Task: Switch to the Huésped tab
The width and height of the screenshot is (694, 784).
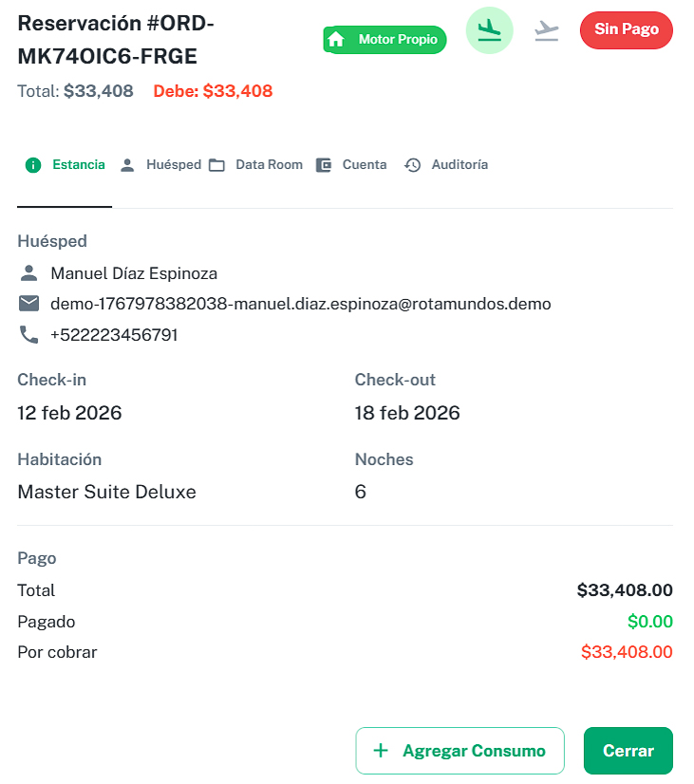Action: click(174, 164)
